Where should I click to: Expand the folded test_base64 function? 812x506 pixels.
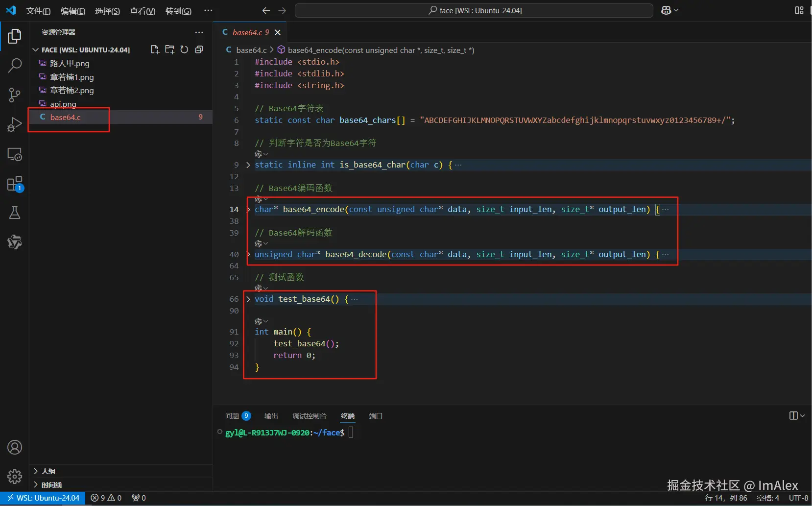(248, 299)
